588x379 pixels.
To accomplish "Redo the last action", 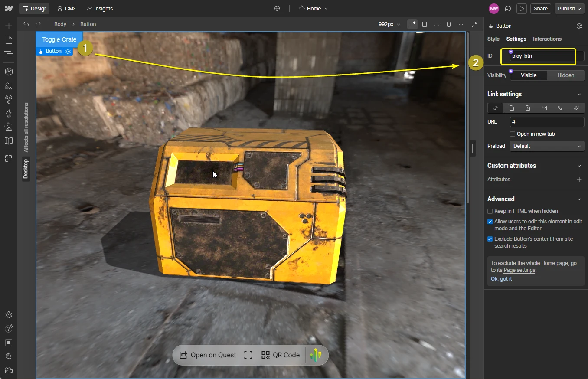I will pyautogui.click(x=38, y=24).
